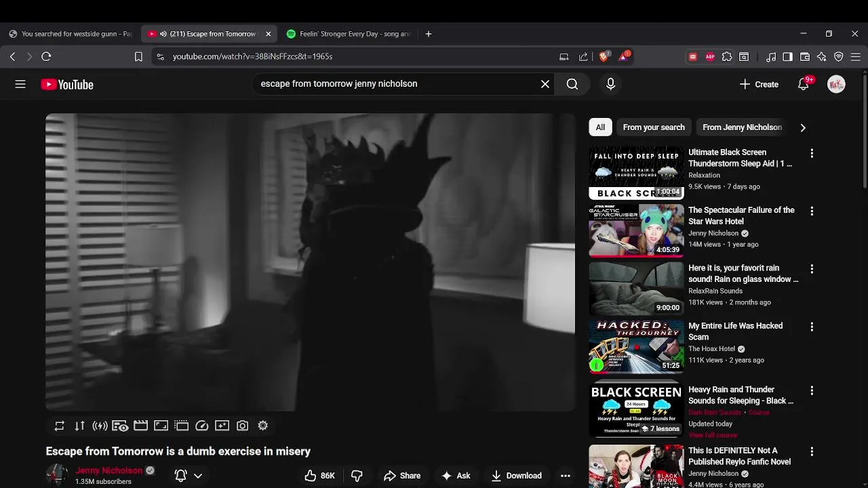This screenshot has height=488, width=868.
Task: Reload the page
Action: click(x=46, y=57)
